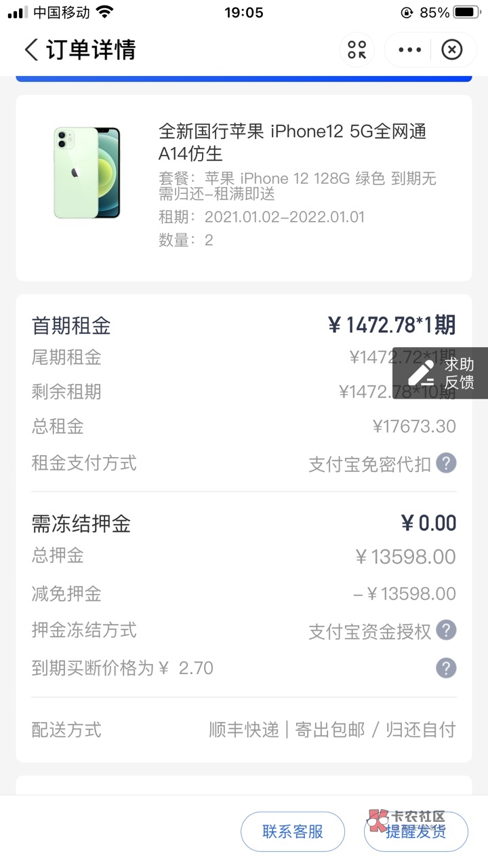488x868 pixels.
Task: Tap the green iPhone 12 product thumbnail
Action: [x=87, y=172]
